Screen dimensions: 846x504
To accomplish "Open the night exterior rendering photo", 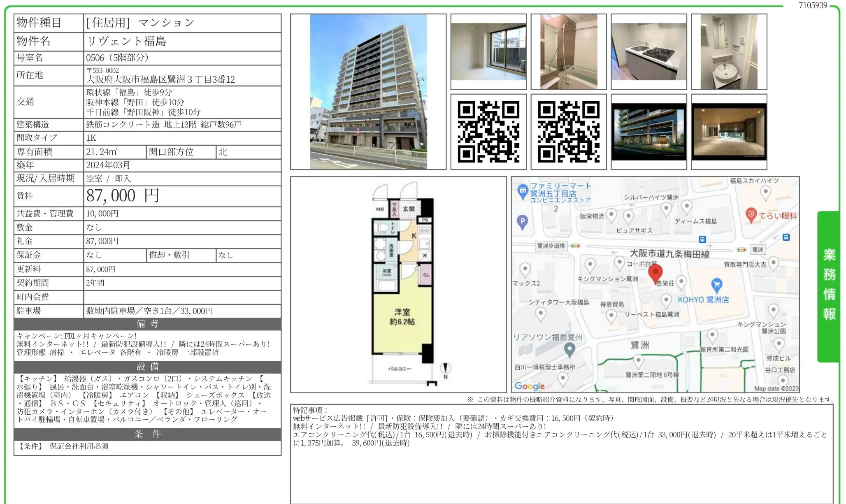I will point(648,132).
